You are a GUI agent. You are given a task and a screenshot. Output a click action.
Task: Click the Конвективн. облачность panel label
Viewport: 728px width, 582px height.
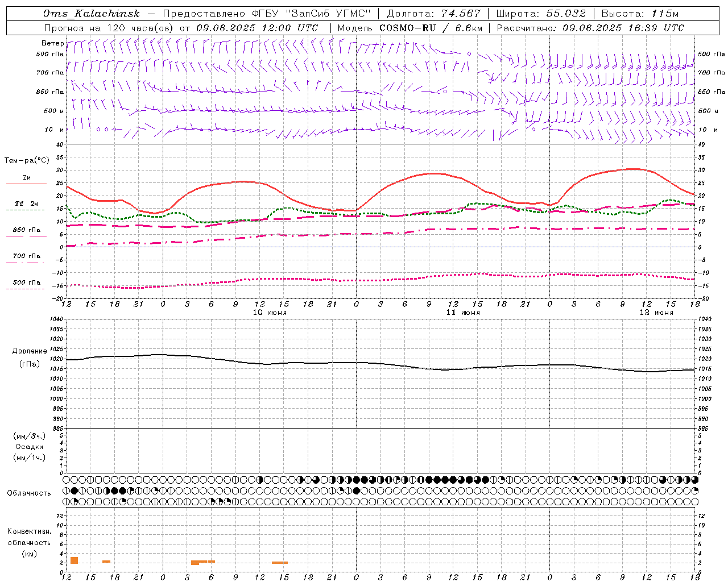pyautogui.click(x=29, y=537)
